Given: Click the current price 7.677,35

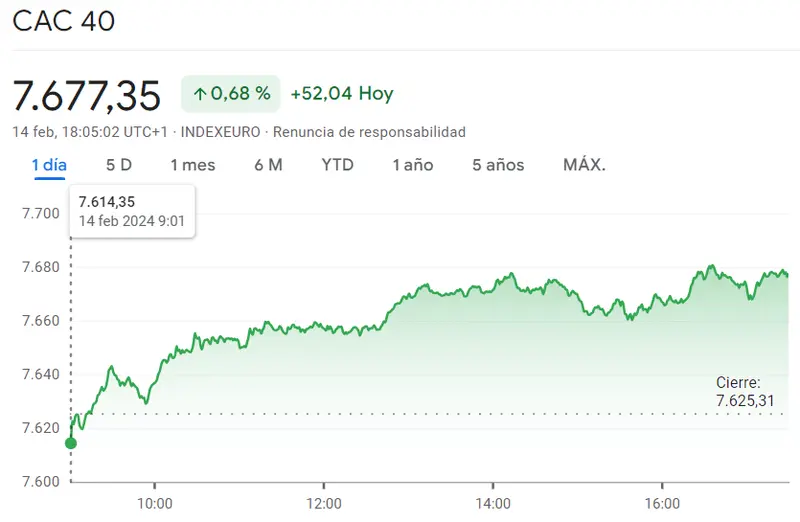Looking at the screenshot, I should click(x=87, y=95).
